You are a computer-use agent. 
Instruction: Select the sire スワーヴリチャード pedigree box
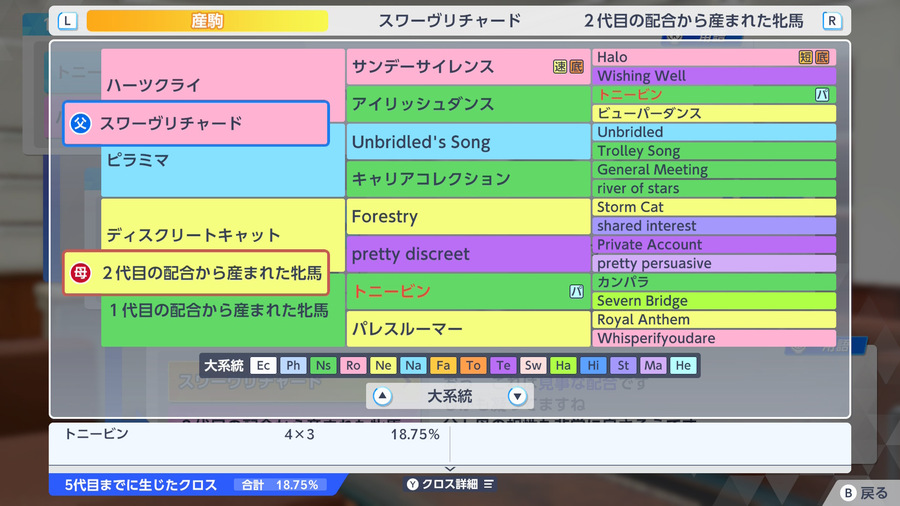196,123
